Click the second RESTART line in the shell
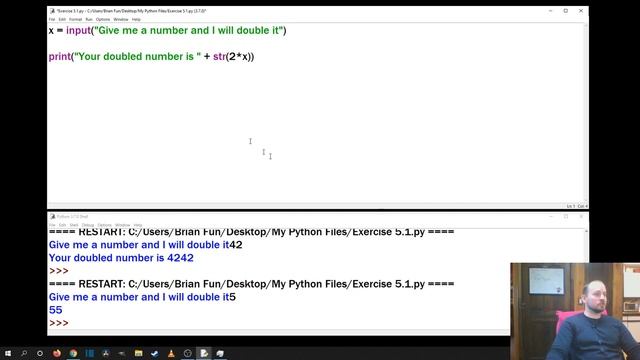Viewport: 640px width, 360px height. coord(251,284)
